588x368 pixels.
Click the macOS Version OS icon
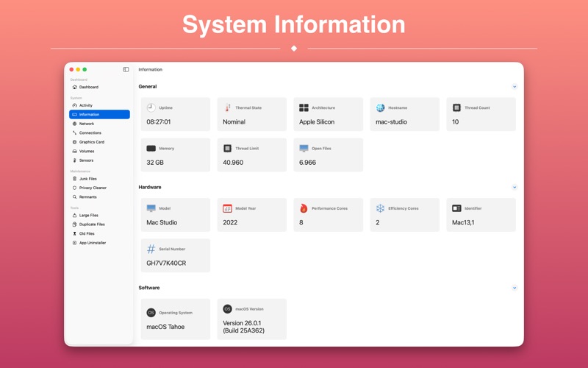[x=227, y=309]
